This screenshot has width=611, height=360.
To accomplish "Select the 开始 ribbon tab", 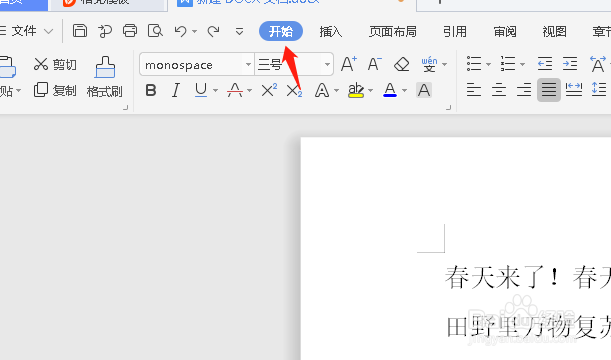I will tap(281, 31).
